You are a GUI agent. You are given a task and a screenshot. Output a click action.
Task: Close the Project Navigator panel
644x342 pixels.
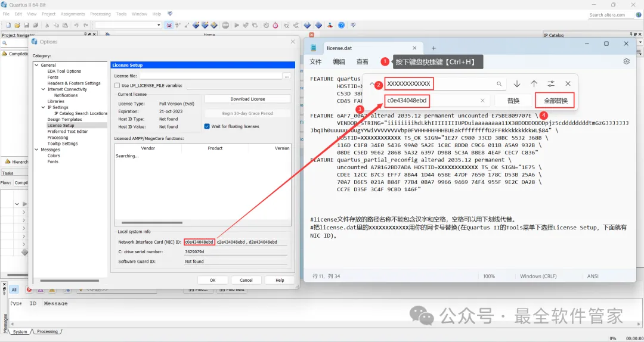[x=94, y=35]
